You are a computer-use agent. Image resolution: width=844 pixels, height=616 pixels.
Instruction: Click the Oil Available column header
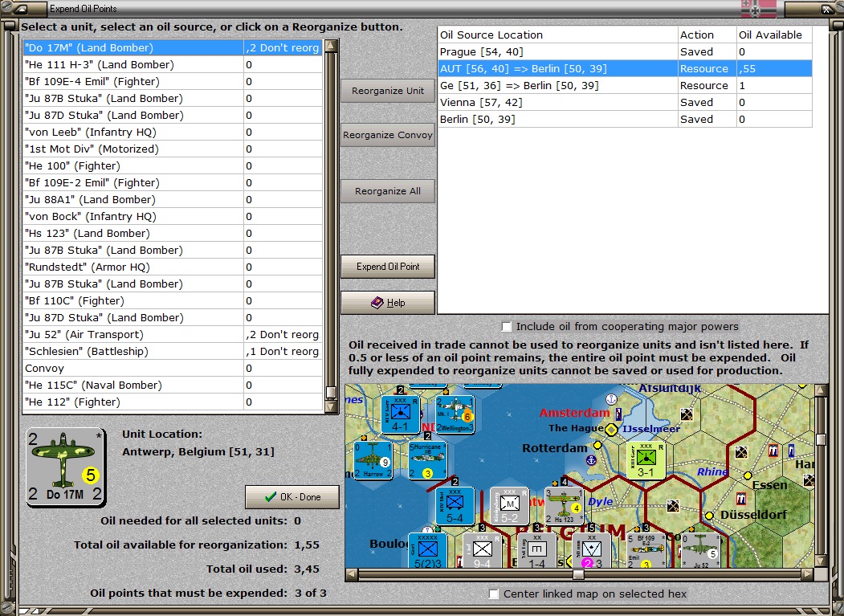[774, 35]
